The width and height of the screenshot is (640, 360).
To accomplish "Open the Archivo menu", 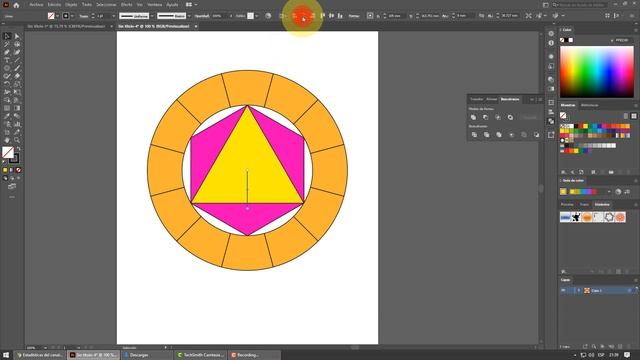I will 36,5.
